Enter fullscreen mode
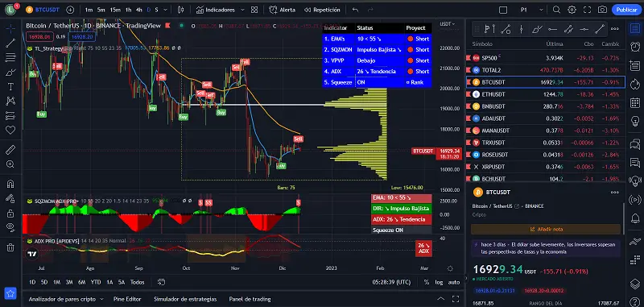644x307 pixels. (587, 10)
